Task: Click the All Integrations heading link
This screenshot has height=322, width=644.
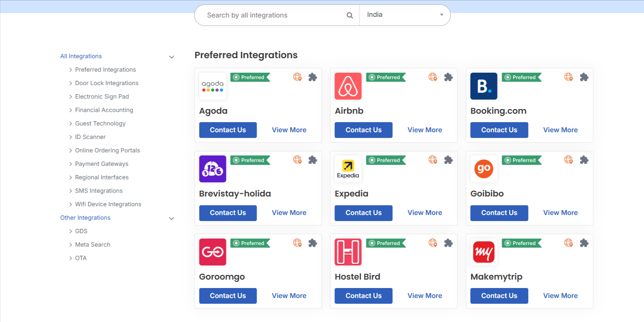Action: (81, 56)
